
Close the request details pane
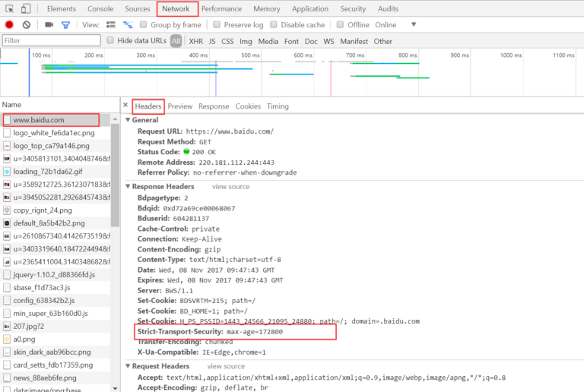tap(125, 105)
